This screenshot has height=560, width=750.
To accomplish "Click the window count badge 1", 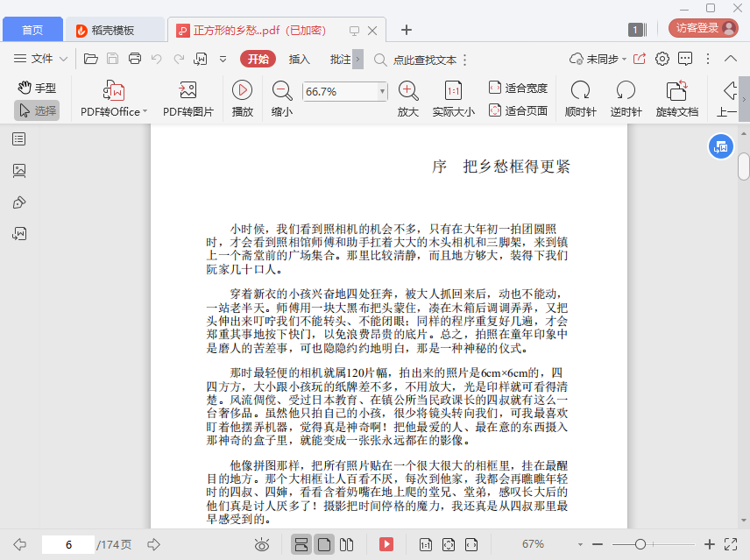I will click(637, 30).
